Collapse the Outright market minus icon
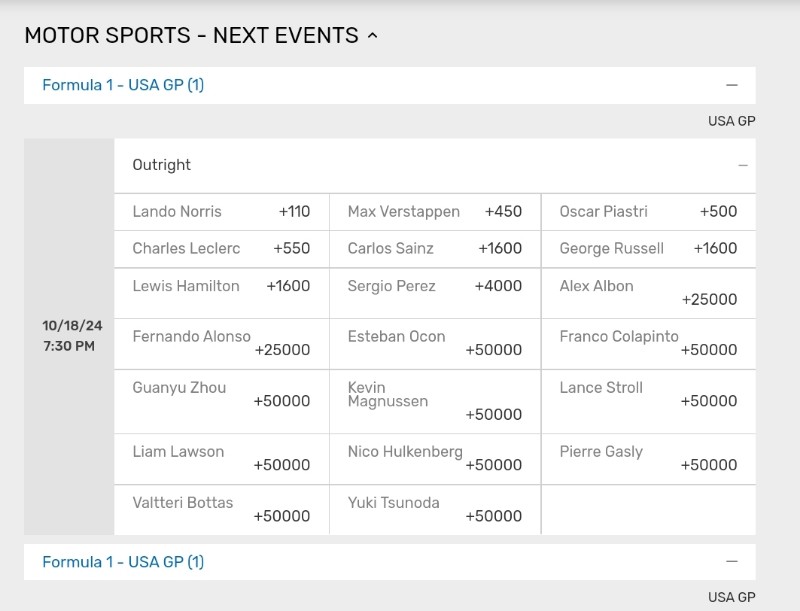The width and height of the screenshot is (800, 611). tap(743, 165)
